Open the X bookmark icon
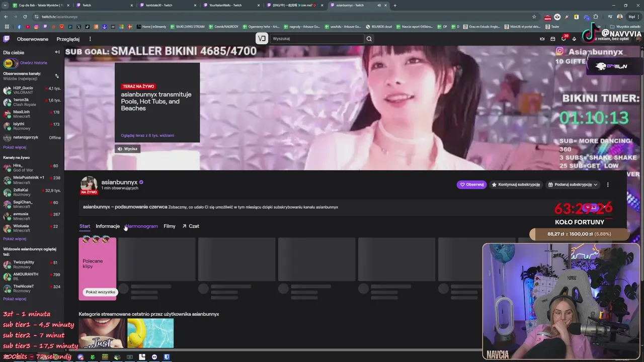The width and height of the screenshot is (644, 362). pyautogui.click(x=78, y=27)
